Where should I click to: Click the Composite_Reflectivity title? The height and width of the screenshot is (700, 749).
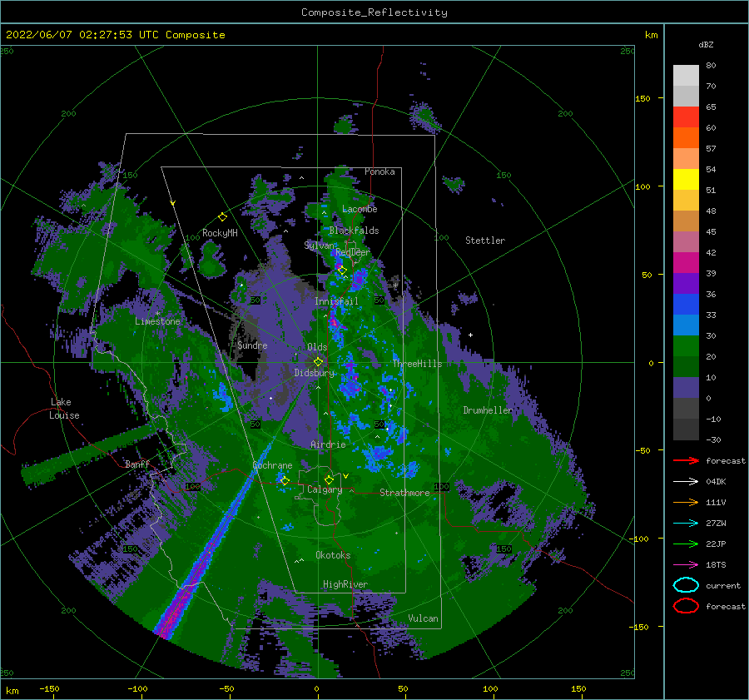[x=374, y=12]
